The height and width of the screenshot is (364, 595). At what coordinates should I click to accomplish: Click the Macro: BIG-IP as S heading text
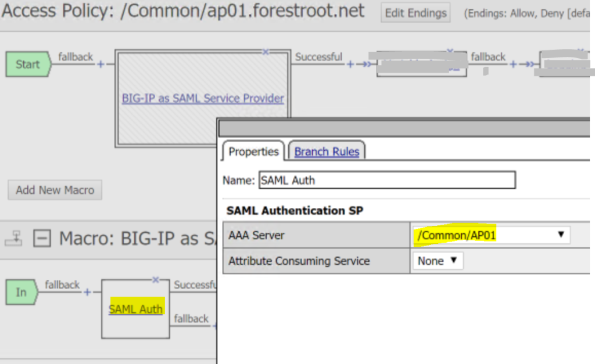(138, 239)
